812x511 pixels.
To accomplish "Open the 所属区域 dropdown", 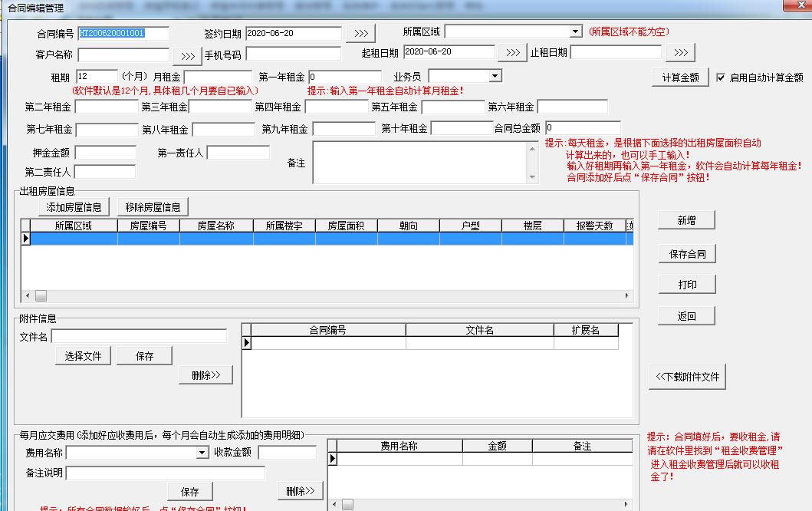I will [x=576, y=32].
